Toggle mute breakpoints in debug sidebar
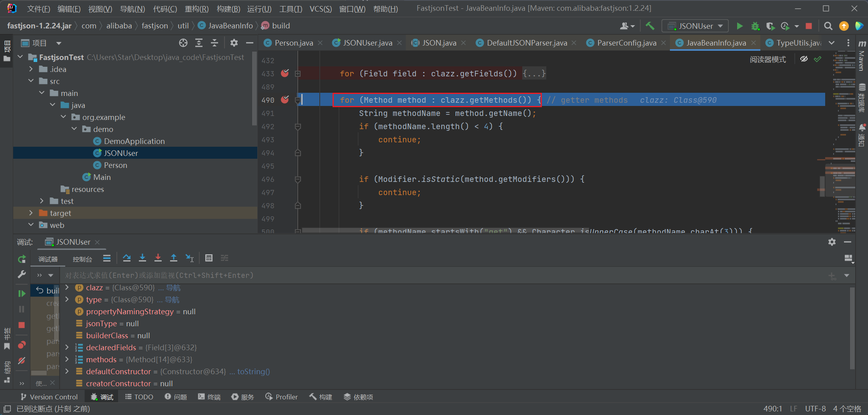 22,361
